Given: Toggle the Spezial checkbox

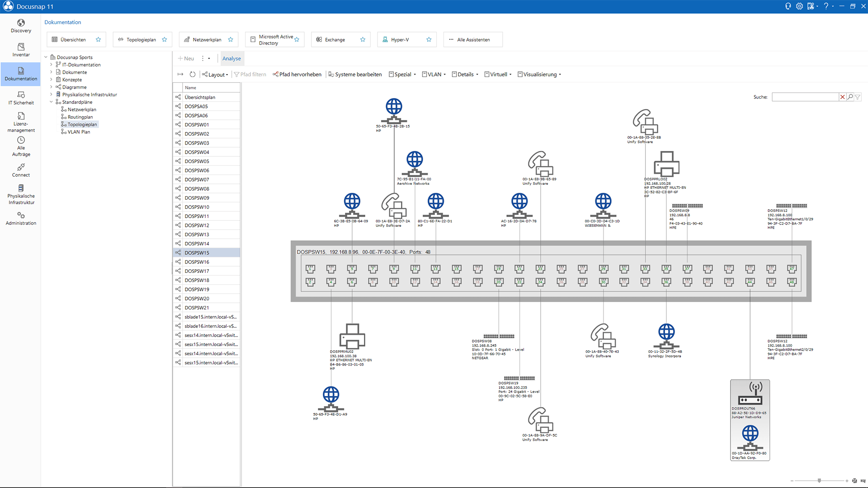Looking at the screenshot, I should click(391, 75).
